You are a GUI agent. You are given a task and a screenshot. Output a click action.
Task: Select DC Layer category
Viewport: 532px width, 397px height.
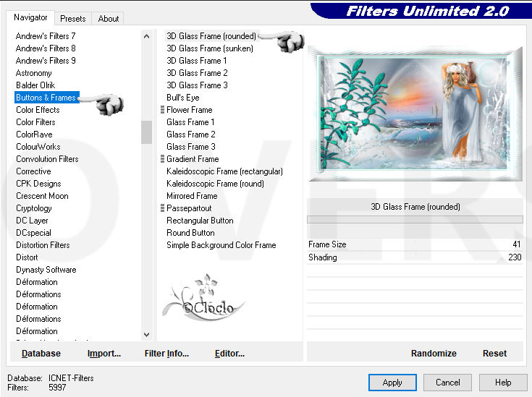point(32,221)
